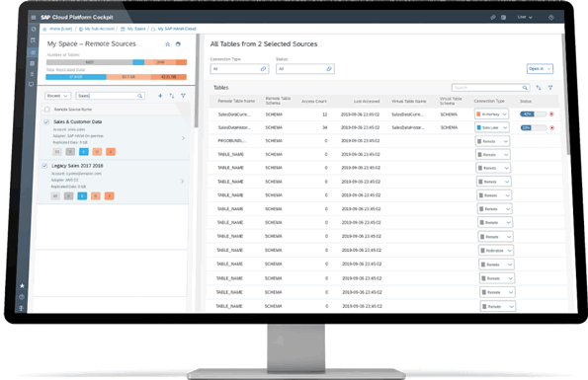Sort the Tables list

[x=539, y=88]
